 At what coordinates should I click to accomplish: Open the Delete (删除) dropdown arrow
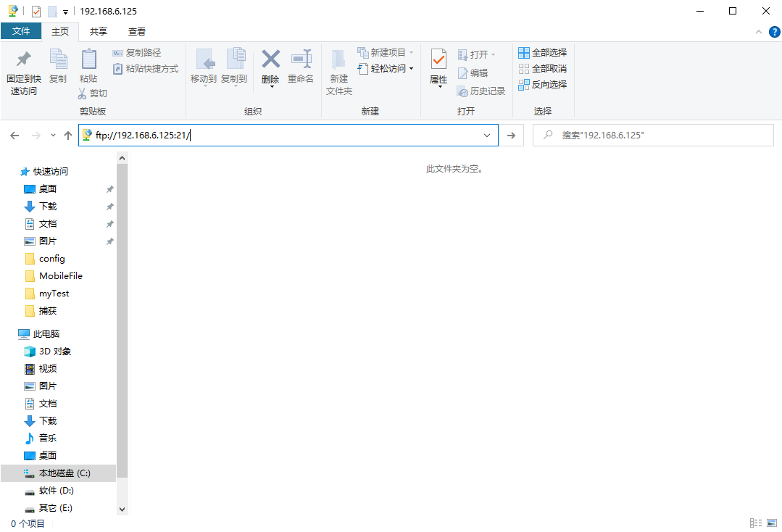click(272, 87)
